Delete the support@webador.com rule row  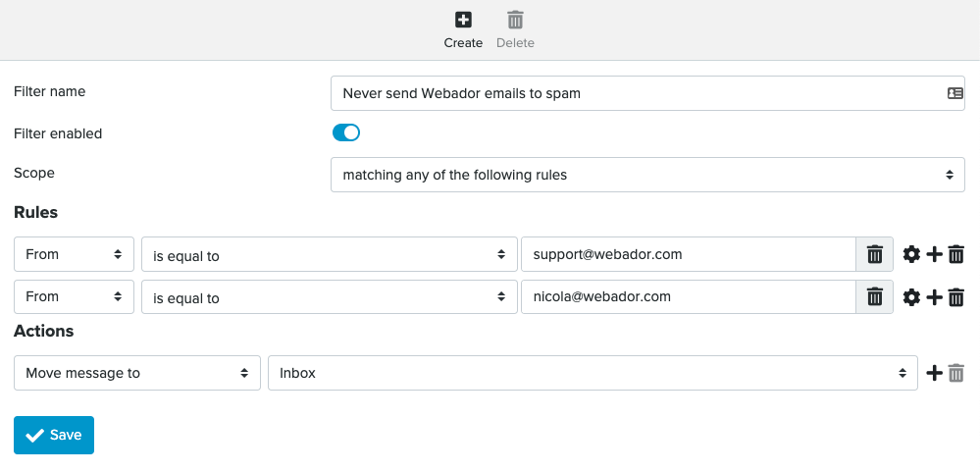pyautogui.click(x=955, y=254)
